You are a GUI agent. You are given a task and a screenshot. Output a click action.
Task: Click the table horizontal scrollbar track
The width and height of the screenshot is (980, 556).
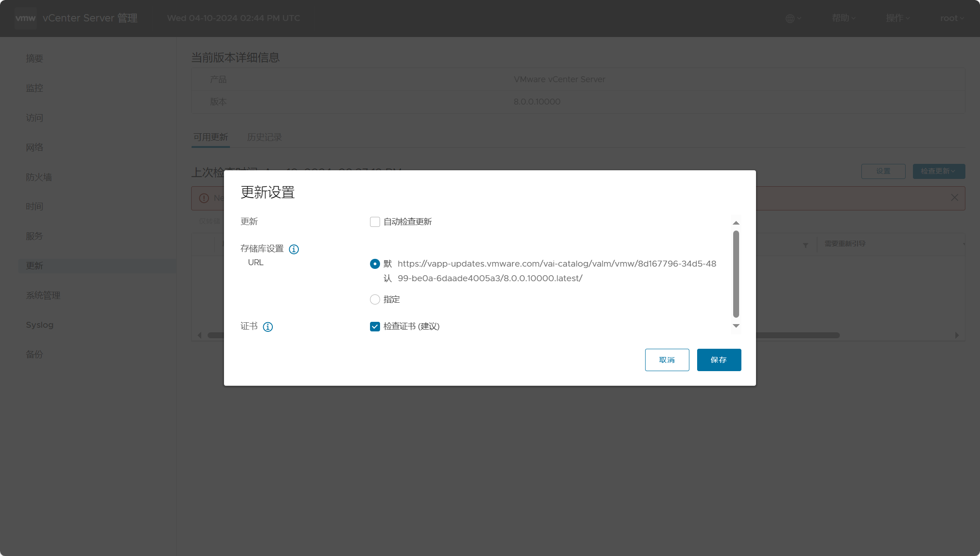[x=798, y=335]
